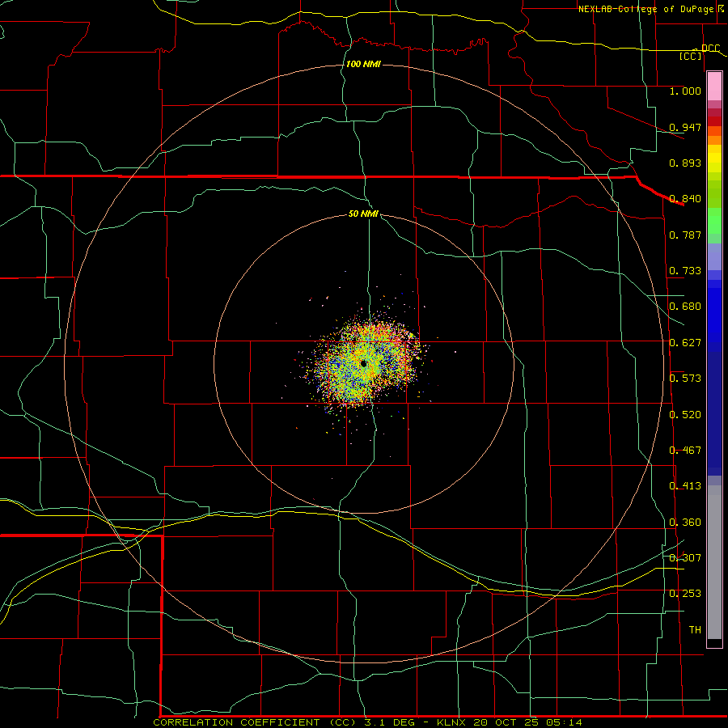Select the 0.253 scale value
Screen dimensions: 728x728
[x=685, y=594]
